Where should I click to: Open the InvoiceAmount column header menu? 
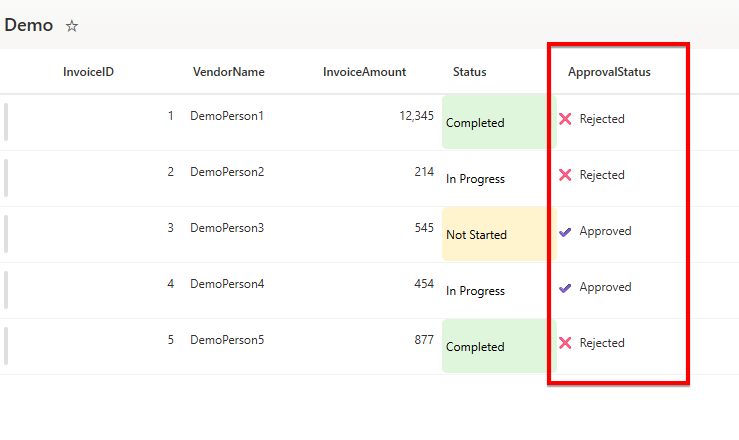(x=364, y=72)
